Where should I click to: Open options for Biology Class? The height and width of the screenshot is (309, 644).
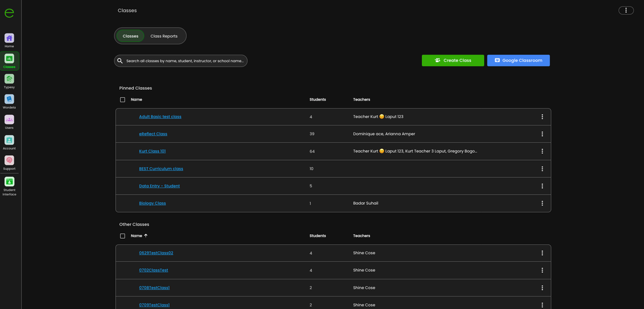pyautogui.click(x=542, y=203)
